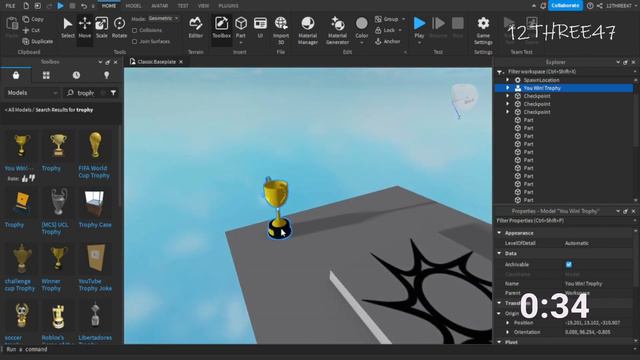Lock the selected object
The height and width of the screenshot is (360, 640).
coord(385,30)
